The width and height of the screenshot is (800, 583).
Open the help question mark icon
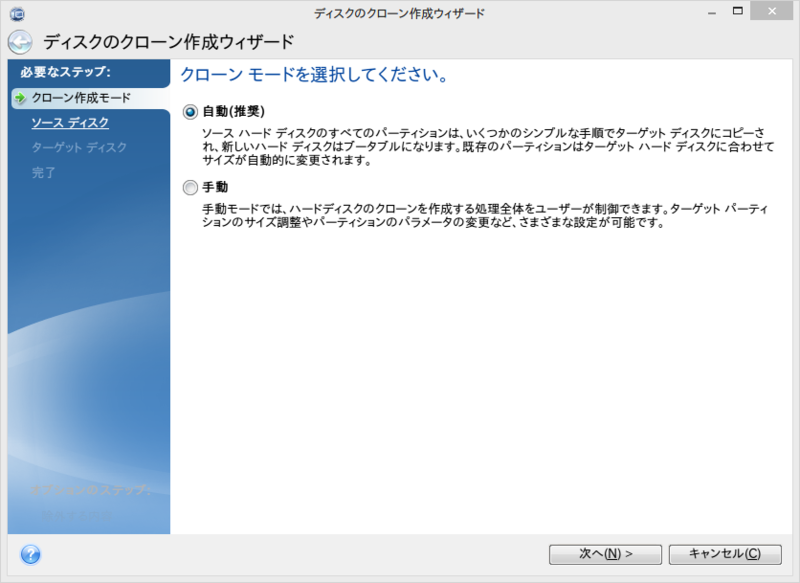31,554
